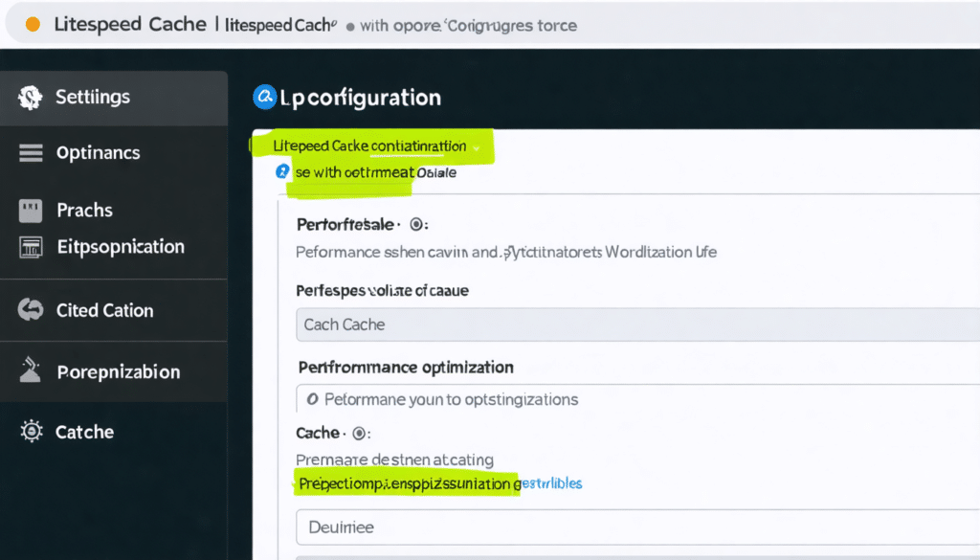This screenshot has width=980, height=560.
Task: Click the 'Perifrommance optimization' label
Action: (x=406, y=368)
